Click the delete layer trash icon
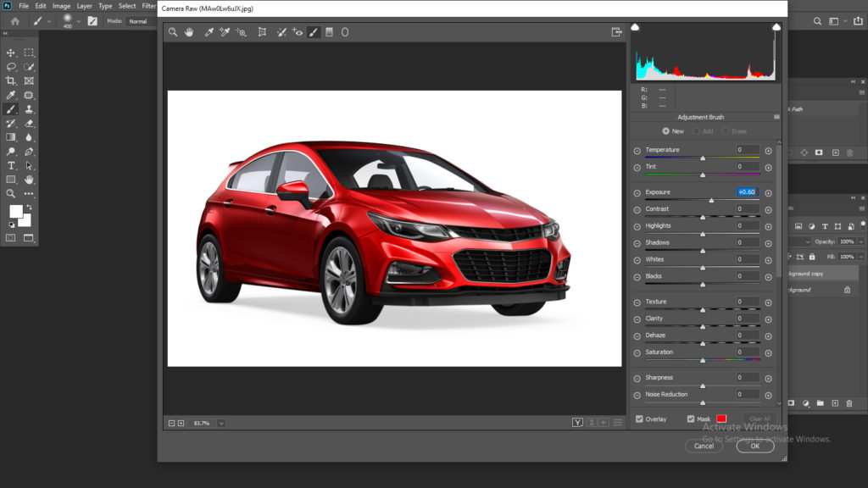868x488 pixels. (849, 403)
